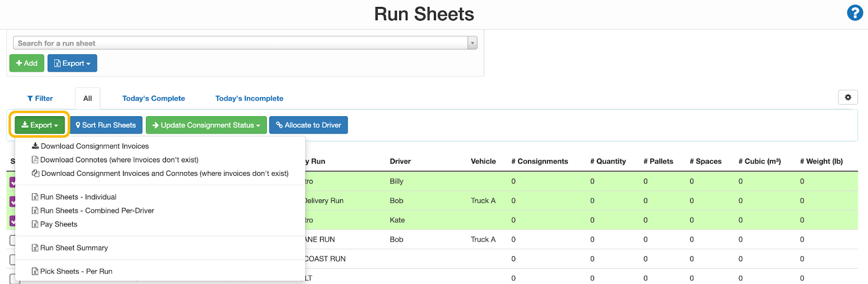This screenshot has width=868, height=284.
Task: Click file icon beside Pick Sheets - Per Run
Action: [35, 272]
